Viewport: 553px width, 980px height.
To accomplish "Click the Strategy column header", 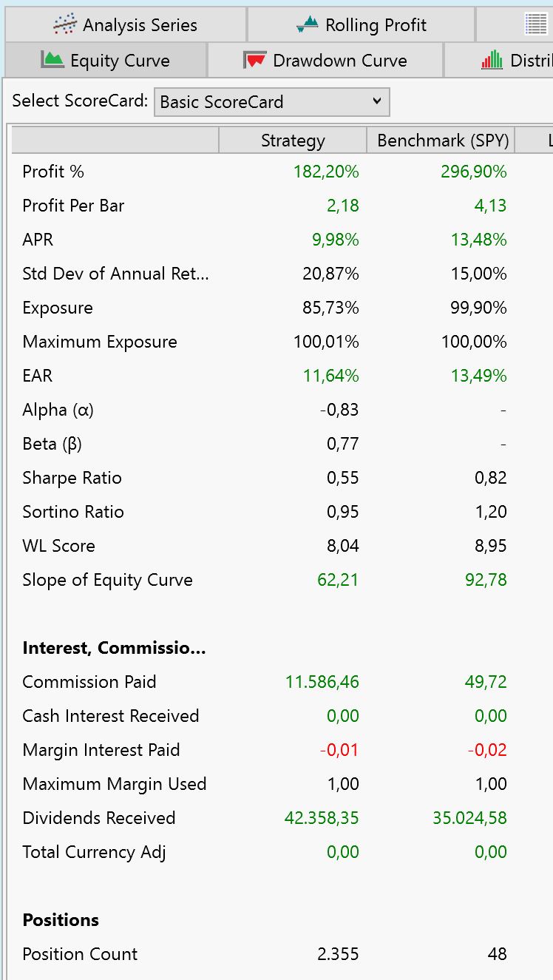I will click(293, 141).
